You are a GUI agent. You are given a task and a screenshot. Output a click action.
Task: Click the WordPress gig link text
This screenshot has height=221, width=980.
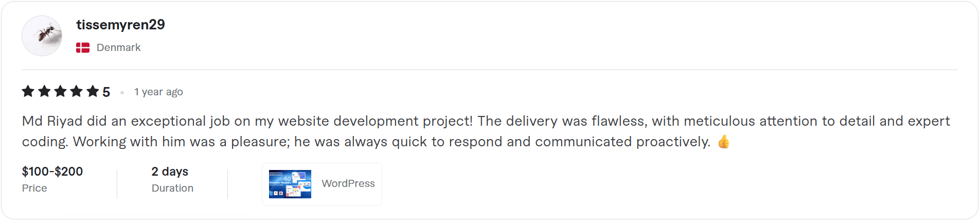348,184
